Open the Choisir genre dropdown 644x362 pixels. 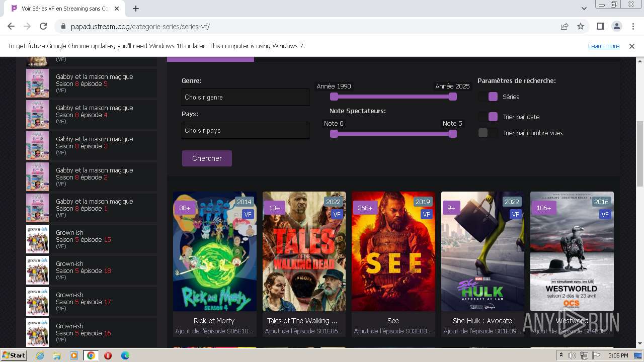coord(246,97)
